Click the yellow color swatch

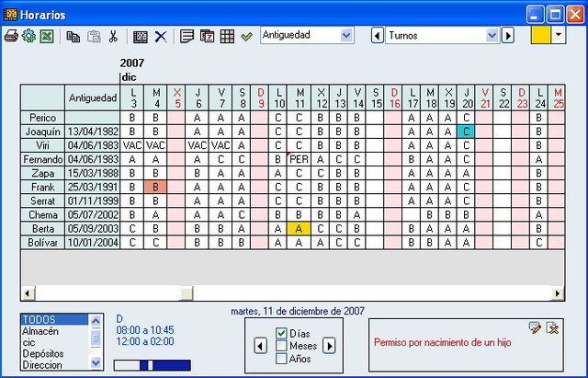tap(541, 35)
